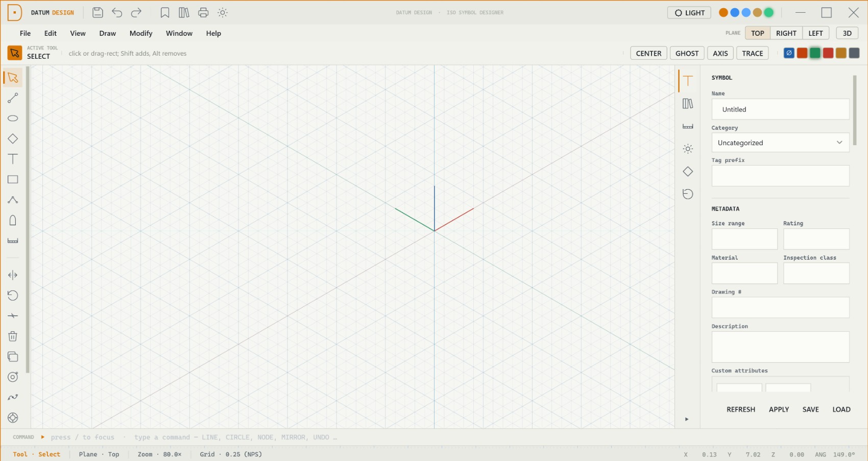Open the File menu

click(25, 33)
